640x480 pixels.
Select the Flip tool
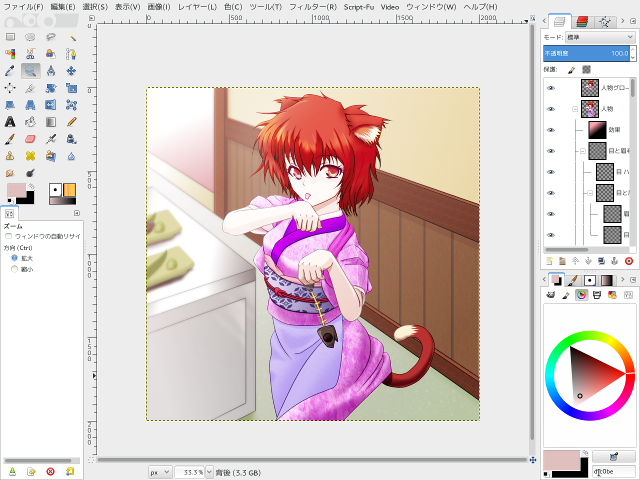pyautogui.click(x=51, y=105)
